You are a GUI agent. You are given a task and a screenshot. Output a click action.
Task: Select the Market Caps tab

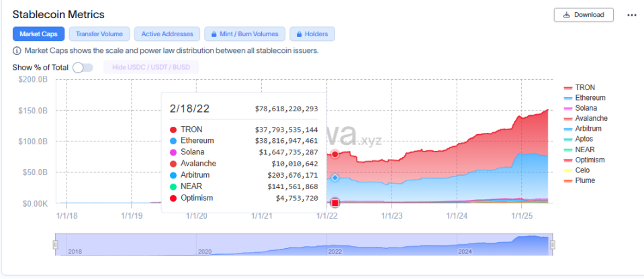pyautogui.click(x=38, y=34)
